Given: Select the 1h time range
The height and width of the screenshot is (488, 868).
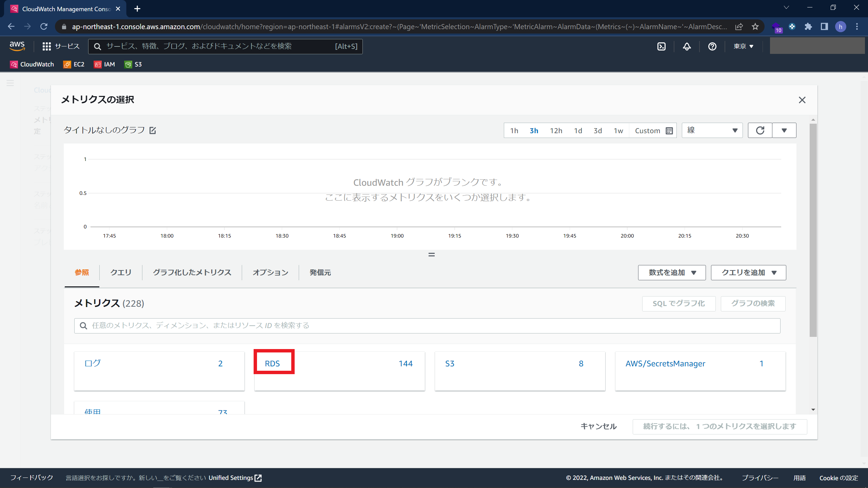Looking at the screenshot, I should (x=514, y=130).
